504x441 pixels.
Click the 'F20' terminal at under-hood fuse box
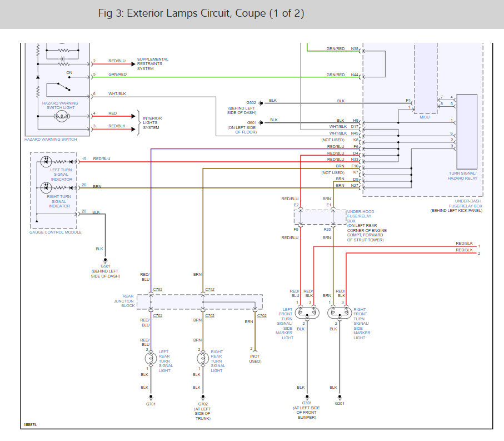click(x=327, y=229)
